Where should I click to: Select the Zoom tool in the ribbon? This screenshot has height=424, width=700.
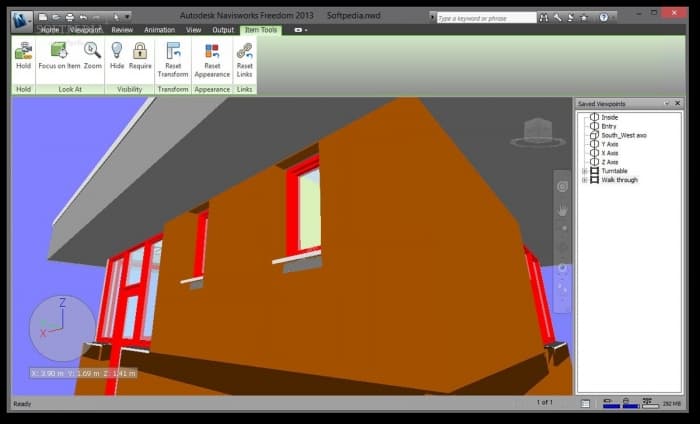(x=93, y=55)
